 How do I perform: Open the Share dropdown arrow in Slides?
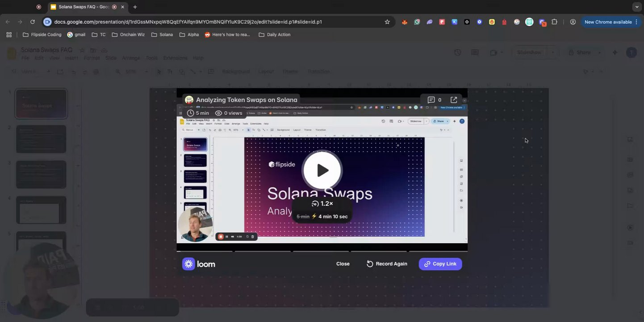(599, 52)
